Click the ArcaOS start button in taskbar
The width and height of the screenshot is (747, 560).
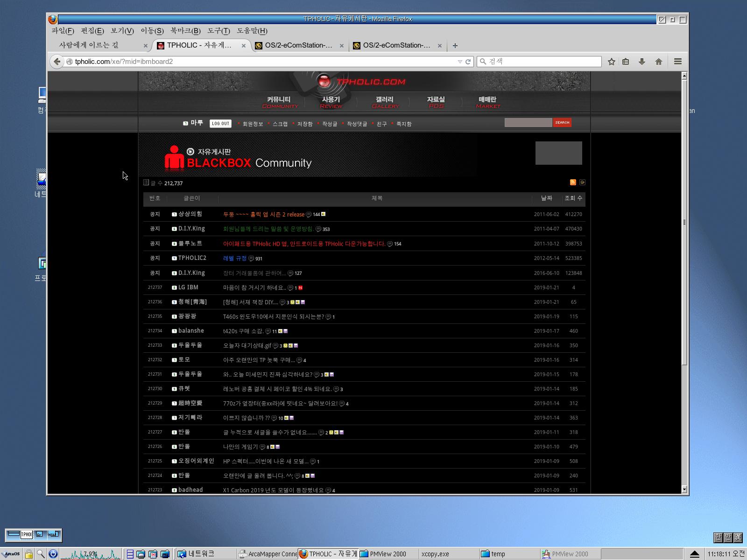12,554
